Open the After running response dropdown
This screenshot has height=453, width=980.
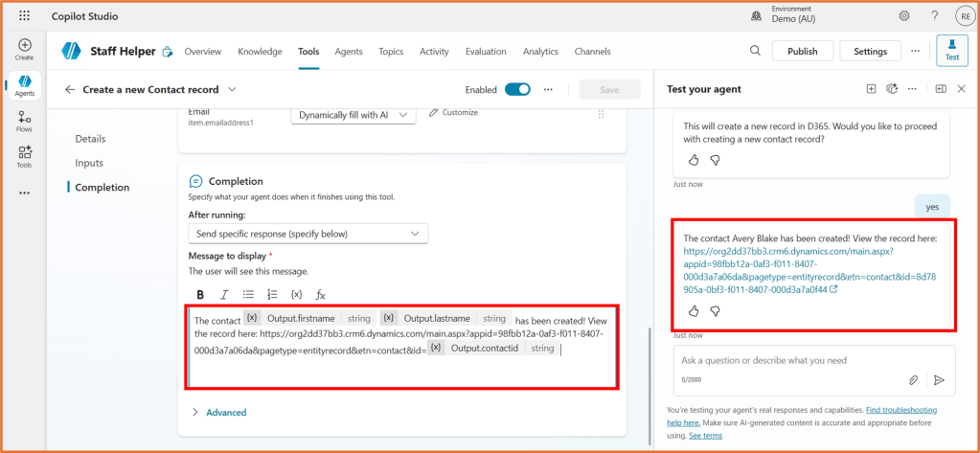click(308, 234)
